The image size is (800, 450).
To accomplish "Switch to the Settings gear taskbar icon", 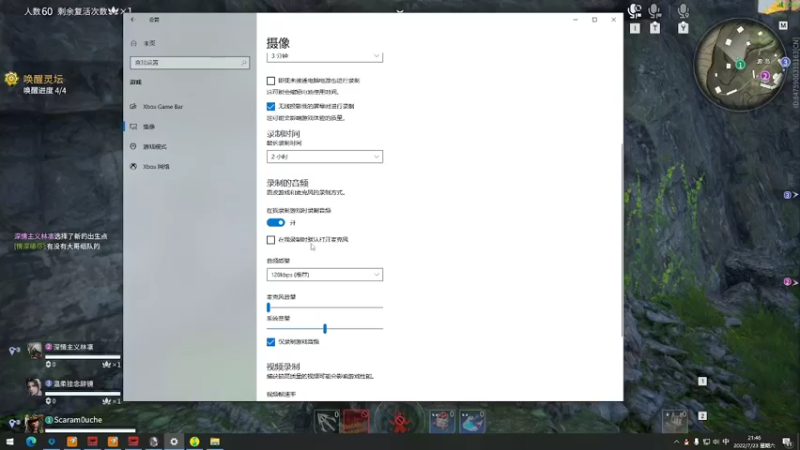I will tap(174, 441).
